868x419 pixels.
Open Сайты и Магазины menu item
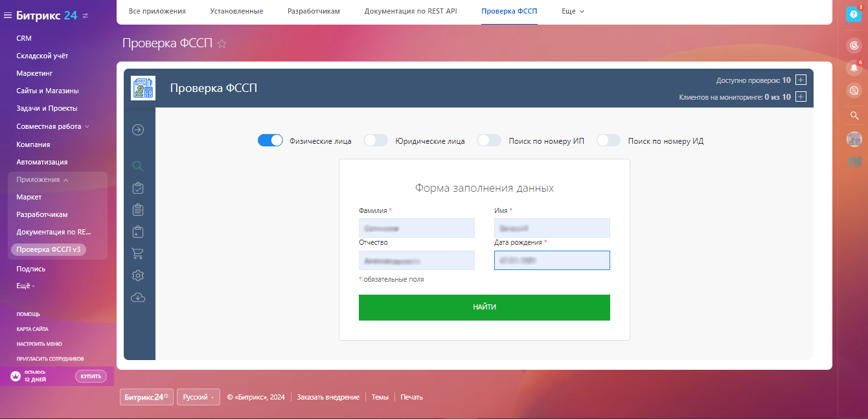(x=47, y=91)
